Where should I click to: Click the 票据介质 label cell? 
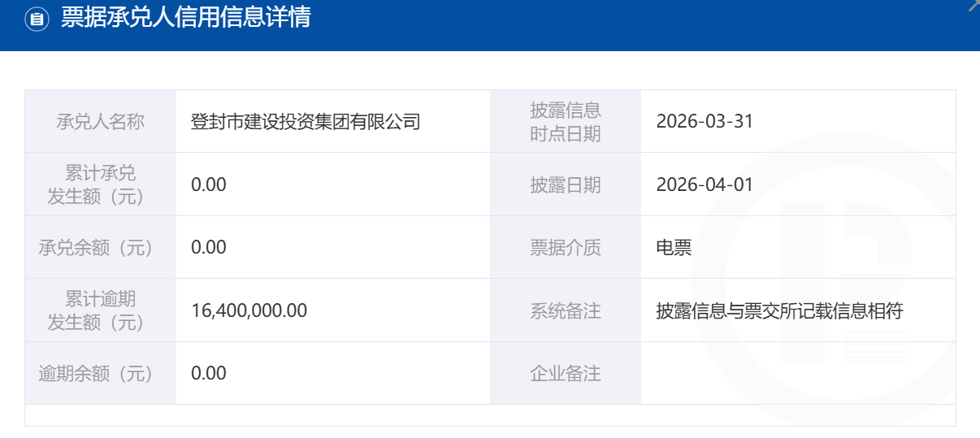click(x=565, y=247)
